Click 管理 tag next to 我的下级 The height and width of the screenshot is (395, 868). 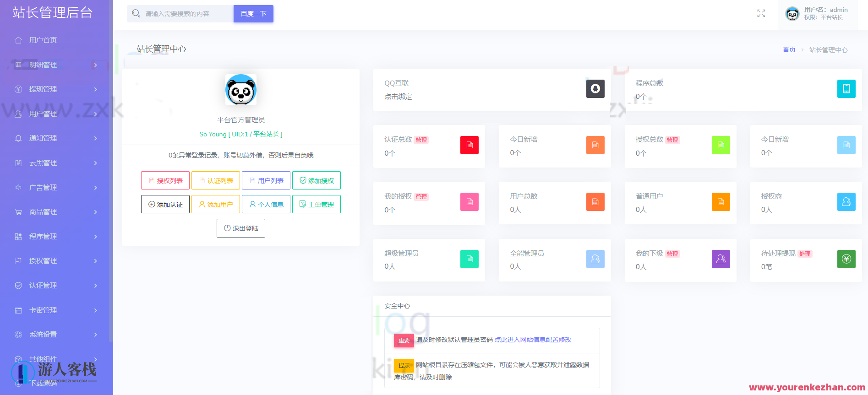click(672, 254)
